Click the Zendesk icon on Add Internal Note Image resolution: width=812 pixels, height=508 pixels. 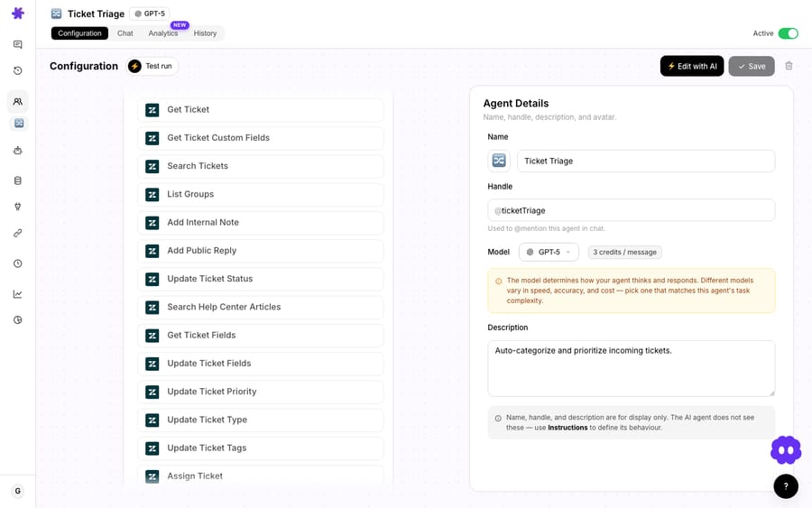click(x=152, y=223)
